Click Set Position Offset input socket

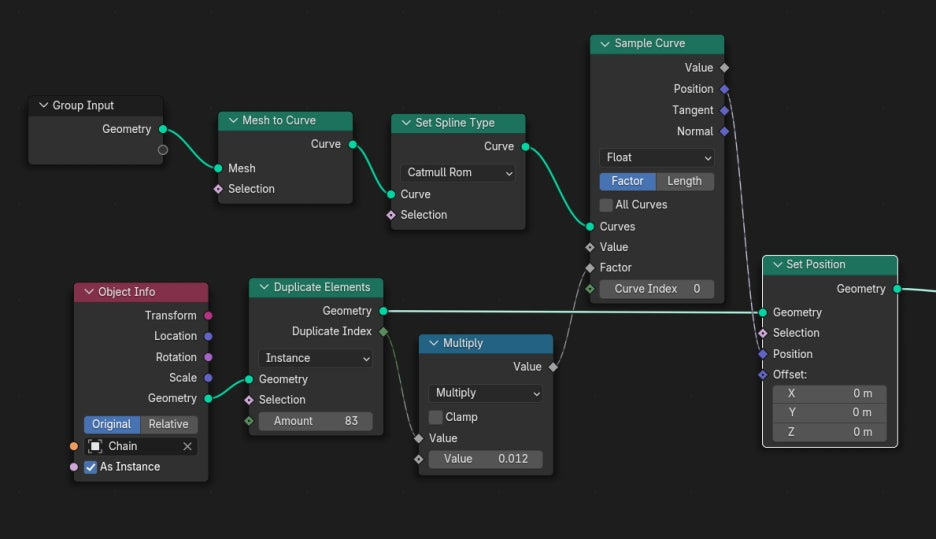coord(763,375)
